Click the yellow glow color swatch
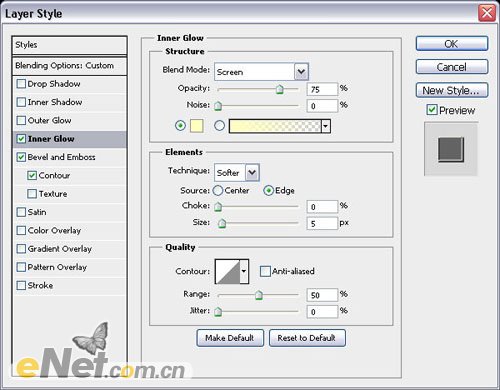Image resolution: width=500 pixels, height=390 pixels. [x=197, y=126]
